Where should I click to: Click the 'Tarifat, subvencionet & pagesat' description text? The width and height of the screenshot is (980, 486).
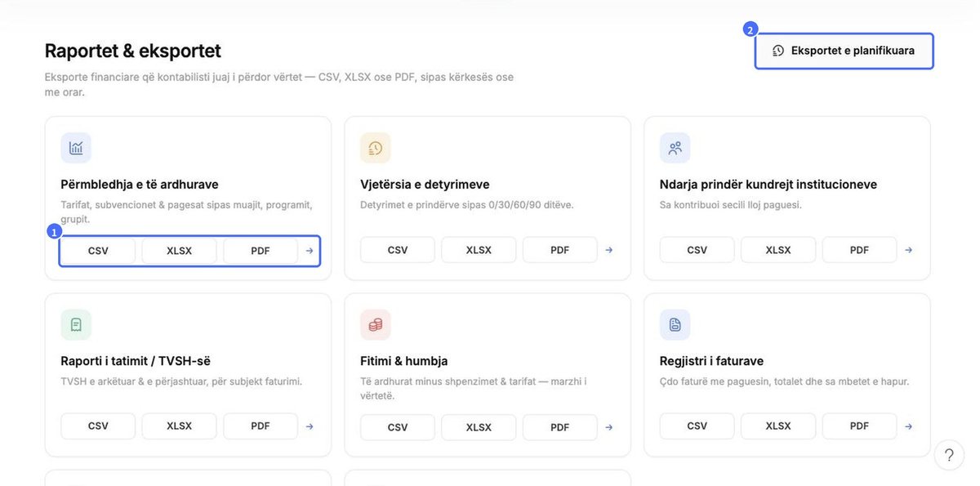coord(186,212)
